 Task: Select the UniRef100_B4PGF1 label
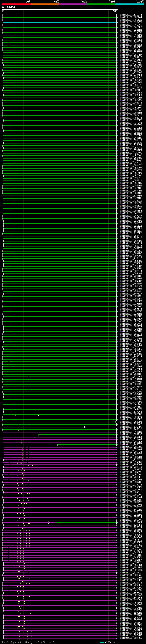pyautogui.click(x=131, y=557)
